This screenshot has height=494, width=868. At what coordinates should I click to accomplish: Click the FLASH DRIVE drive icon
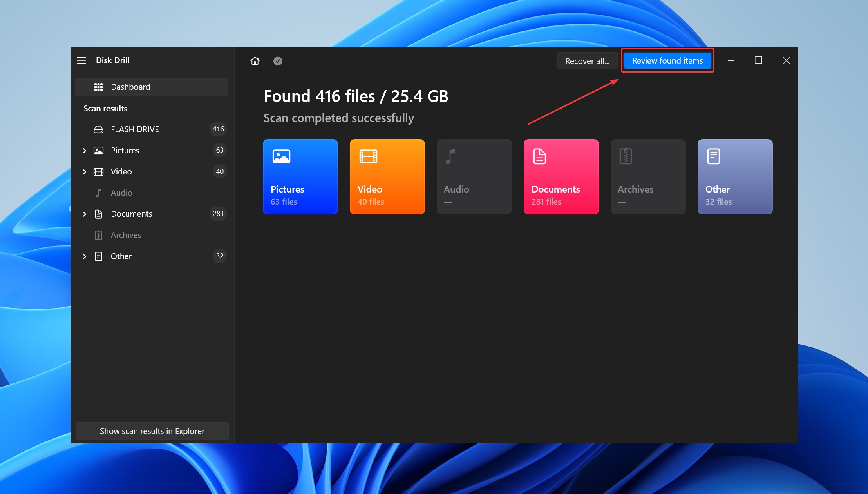tap(98, 129)
